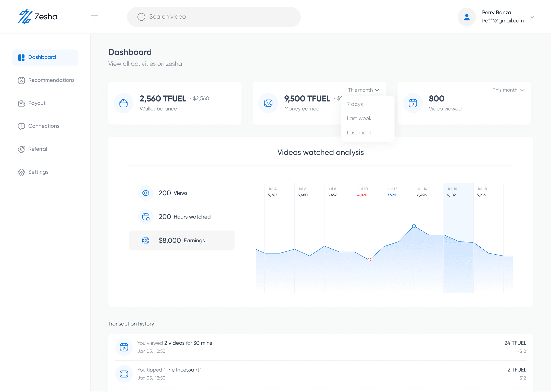Screen dimensions: 551x392
Task: Click the 'Perry Banza' name
Action: tap(496, 12)
